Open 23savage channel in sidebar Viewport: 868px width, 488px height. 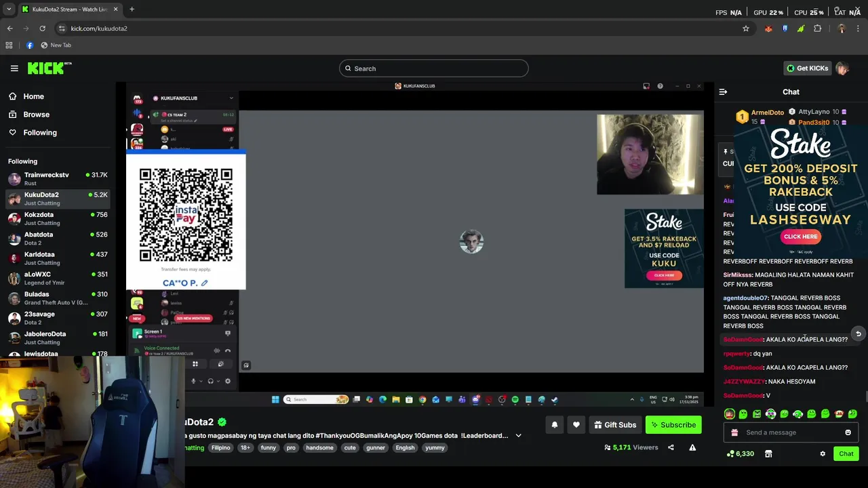[x=58, y=318]
